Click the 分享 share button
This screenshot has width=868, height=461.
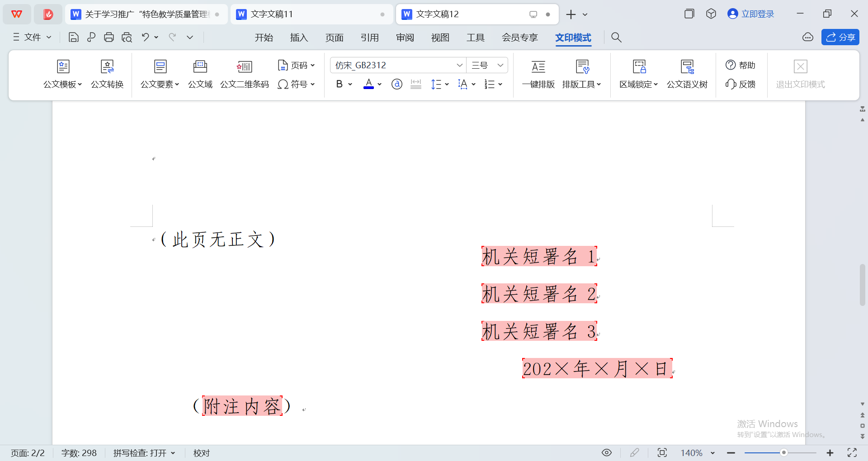click(x=840, y=38)
